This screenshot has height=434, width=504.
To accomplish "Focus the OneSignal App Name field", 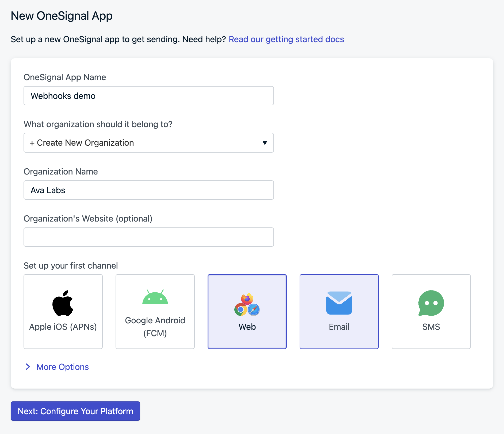I will click(x=149, y=96).
